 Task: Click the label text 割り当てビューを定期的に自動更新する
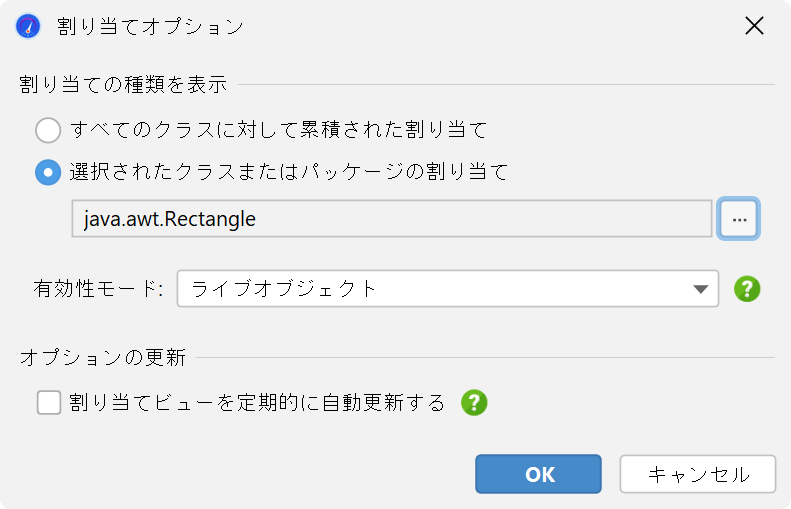257,403
